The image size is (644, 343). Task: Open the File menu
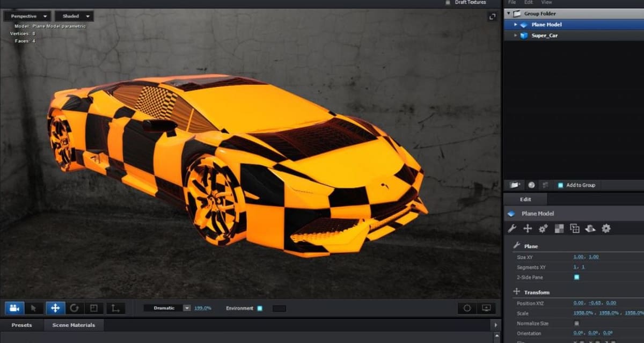[512, 2]
